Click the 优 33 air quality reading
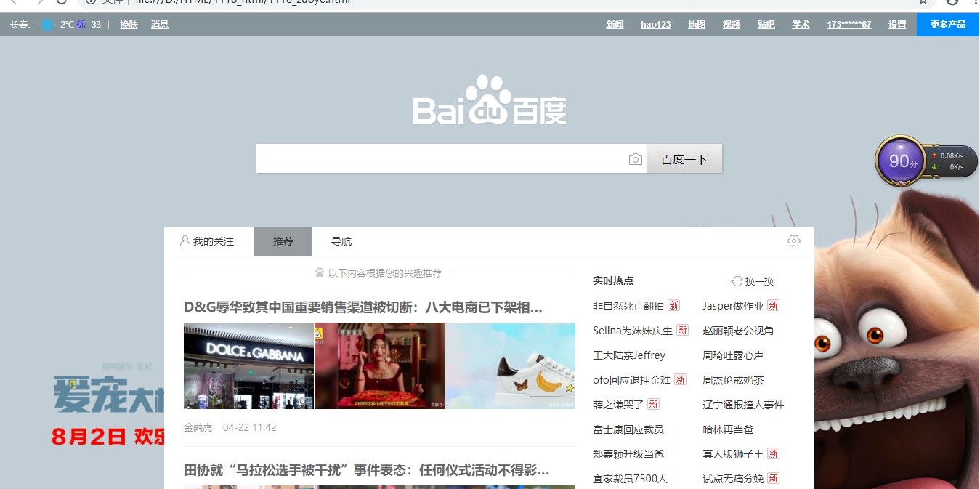The image size is (980, 489). point(89,25)
